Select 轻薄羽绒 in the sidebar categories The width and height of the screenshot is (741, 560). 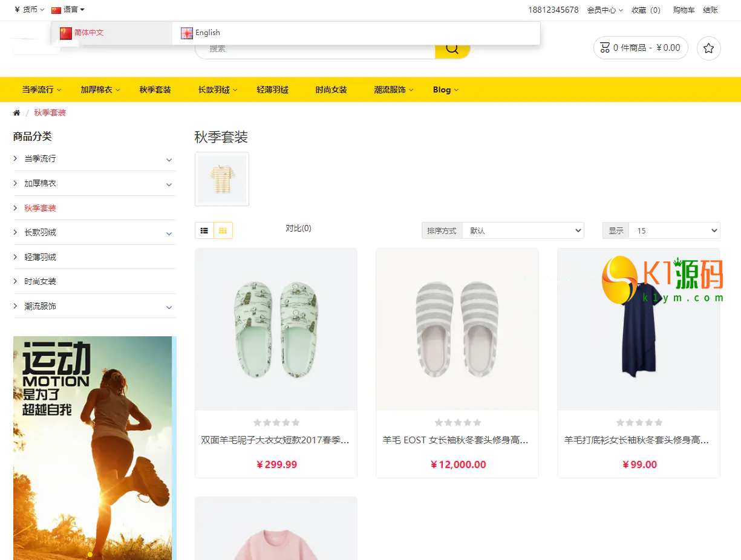40,258
